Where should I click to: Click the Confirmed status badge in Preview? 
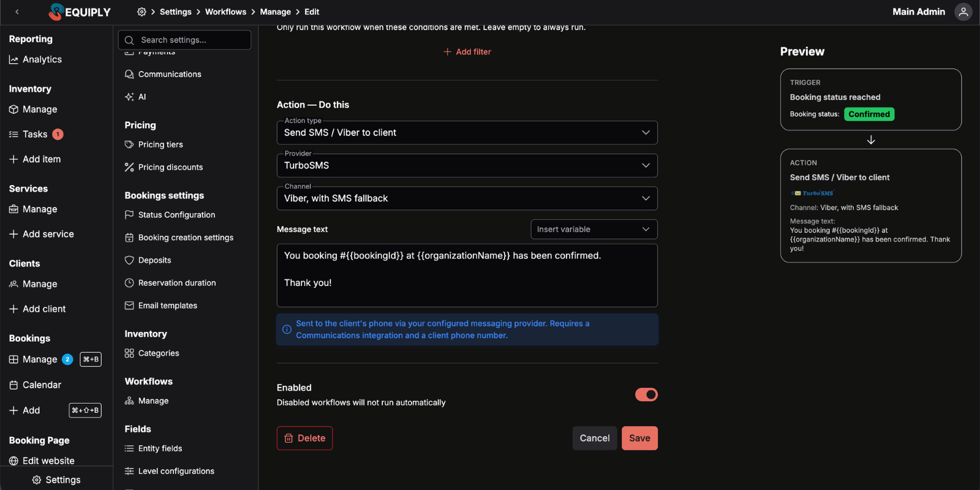pyautogui.click(x=869, y=114)
